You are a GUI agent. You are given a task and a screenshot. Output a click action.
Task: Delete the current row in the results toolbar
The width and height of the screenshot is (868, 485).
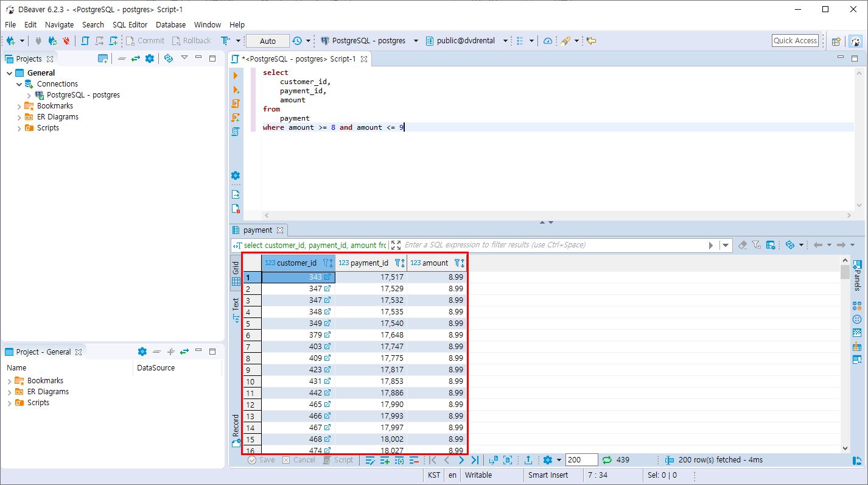tap(414, 460)
